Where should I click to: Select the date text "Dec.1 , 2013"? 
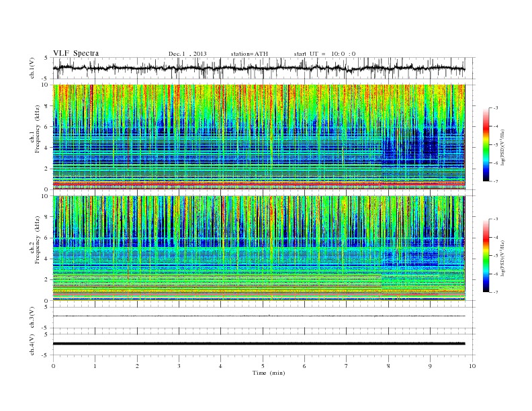[187, 54]
